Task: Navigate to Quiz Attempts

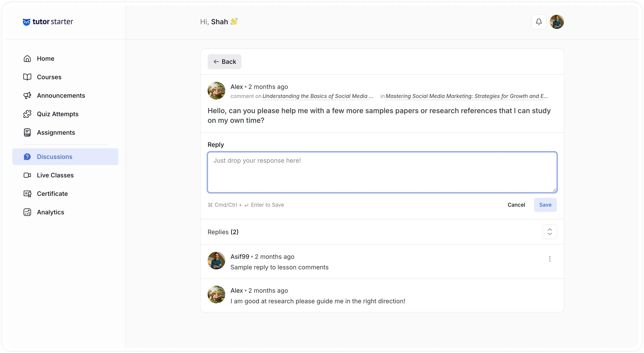Action: click(65, 114)
